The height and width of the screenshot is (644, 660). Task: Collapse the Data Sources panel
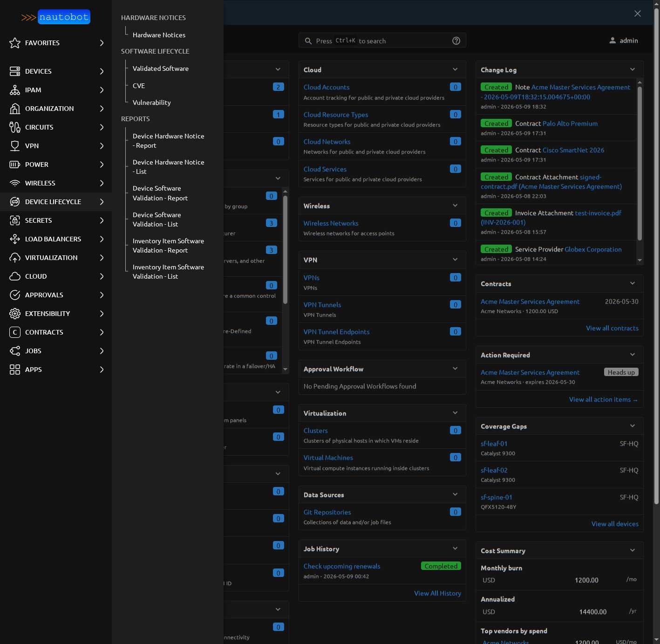tap(455, 494)
